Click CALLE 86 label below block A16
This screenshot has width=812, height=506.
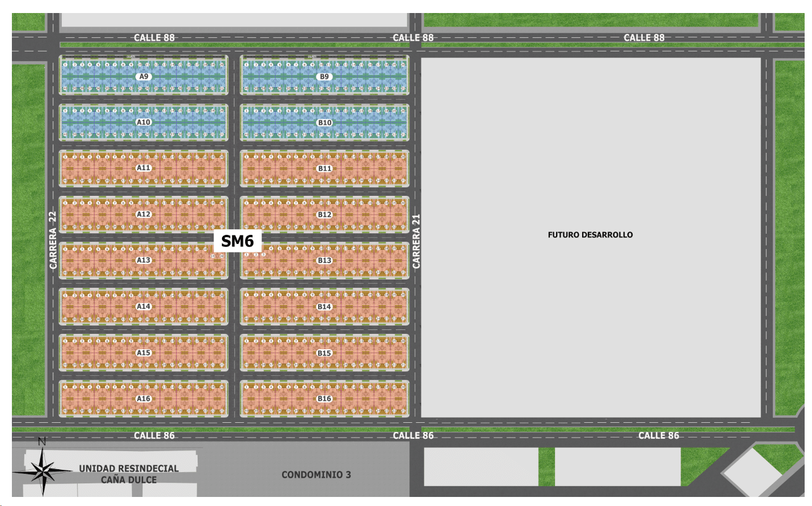tap(154, 435)
